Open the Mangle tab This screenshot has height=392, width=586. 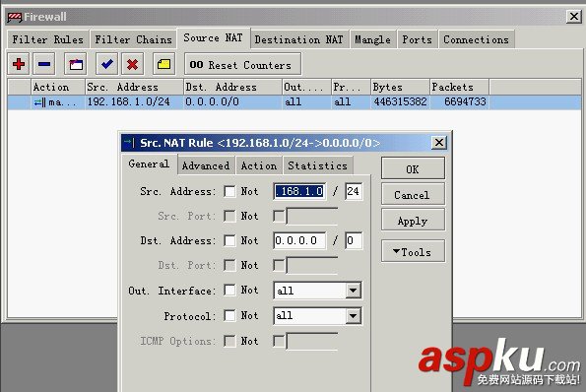point(372,39)
